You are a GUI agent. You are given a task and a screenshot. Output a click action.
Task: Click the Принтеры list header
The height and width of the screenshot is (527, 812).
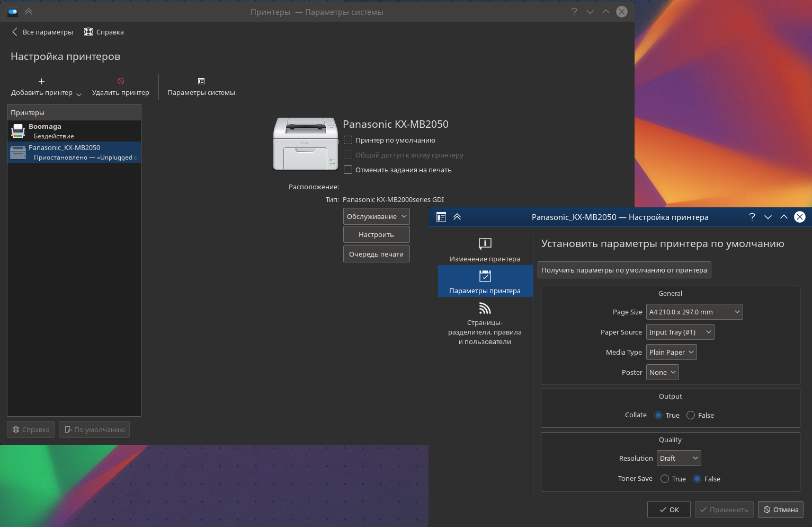point(74,112)
